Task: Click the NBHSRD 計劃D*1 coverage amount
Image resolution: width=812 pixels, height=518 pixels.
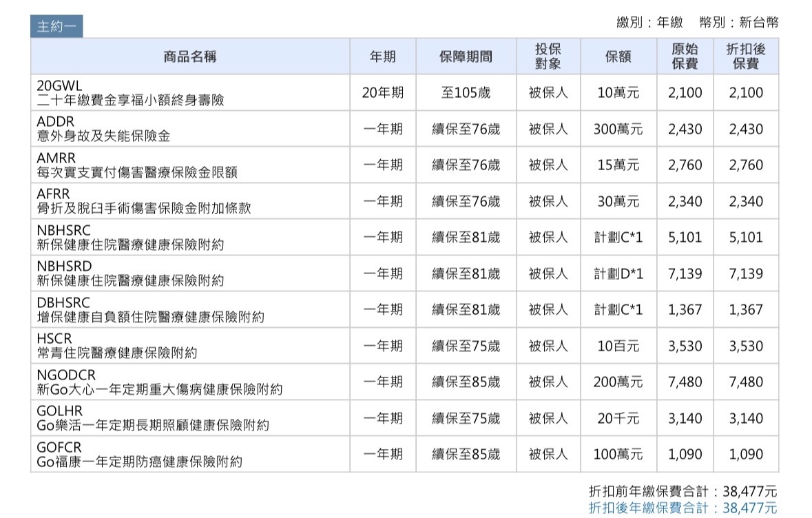Action: click(618, 274)
